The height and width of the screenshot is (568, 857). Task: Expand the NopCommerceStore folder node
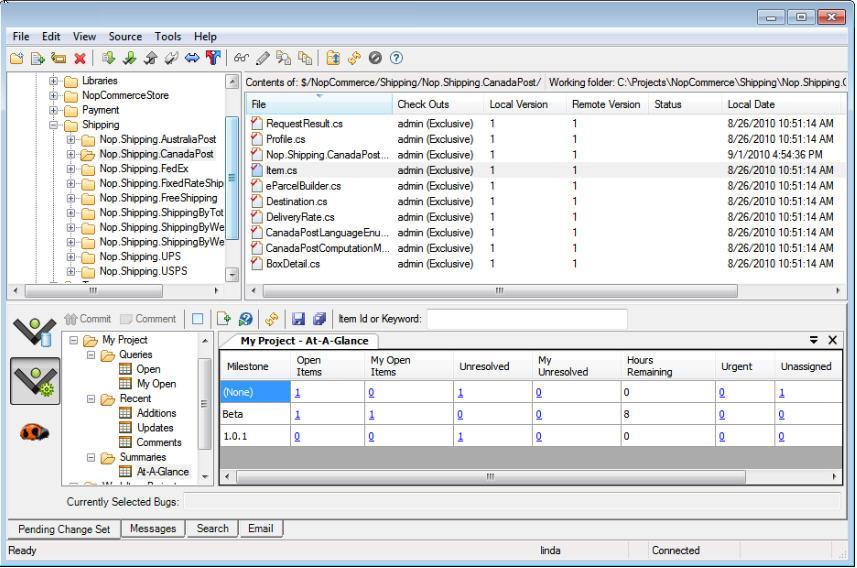click(53, 96)
